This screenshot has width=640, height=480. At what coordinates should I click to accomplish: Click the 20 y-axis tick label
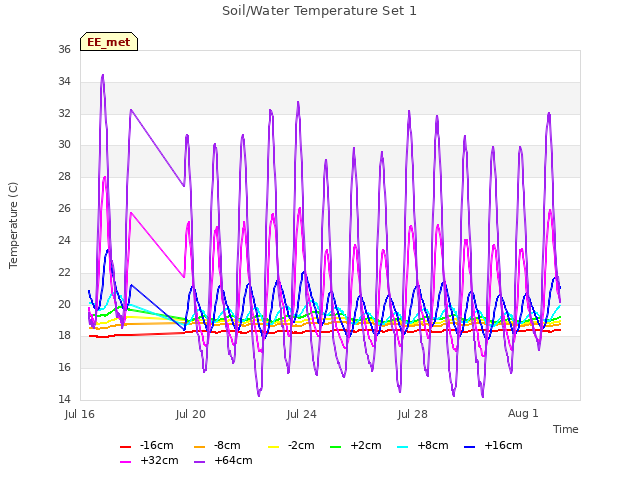point(64,304)
